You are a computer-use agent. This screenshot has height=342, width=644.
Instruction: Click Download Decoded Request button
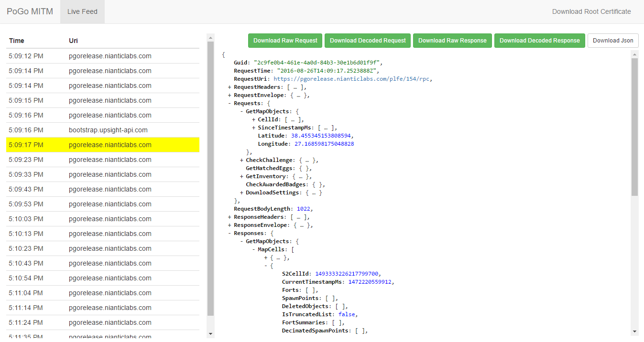point(368,41)
